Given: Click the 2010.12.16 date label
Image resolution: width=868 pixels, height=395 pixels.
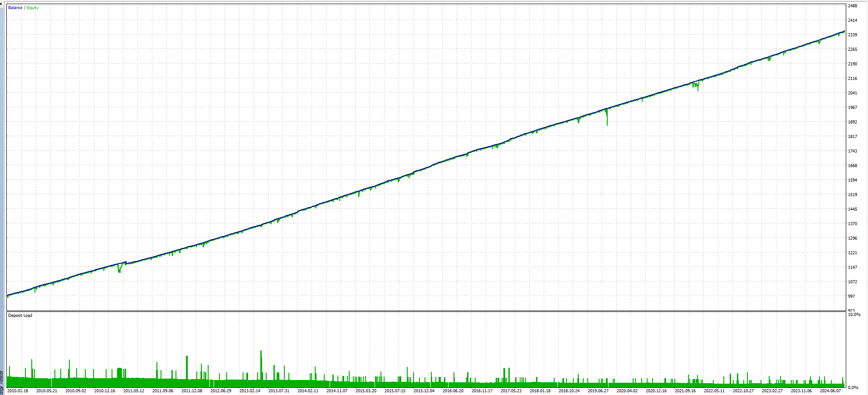Looking at the screenshot, I should (105, 391).
